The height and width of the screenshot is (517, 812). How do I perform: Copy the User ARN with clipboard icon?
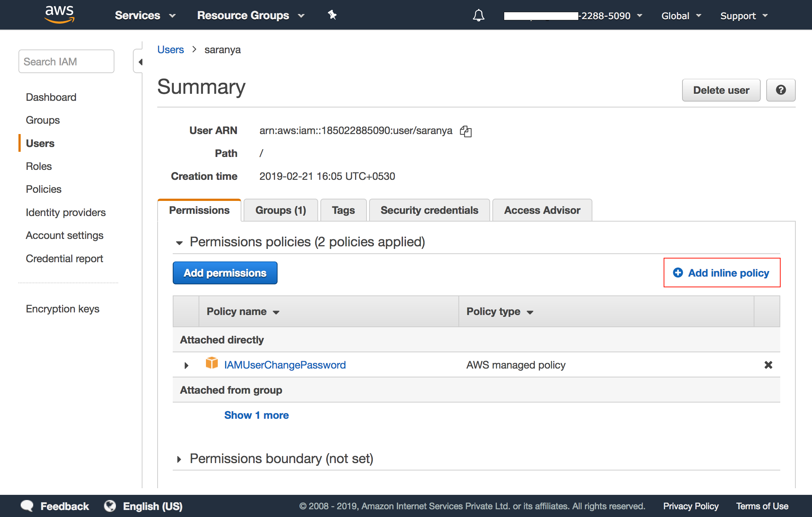coord(466,131)
